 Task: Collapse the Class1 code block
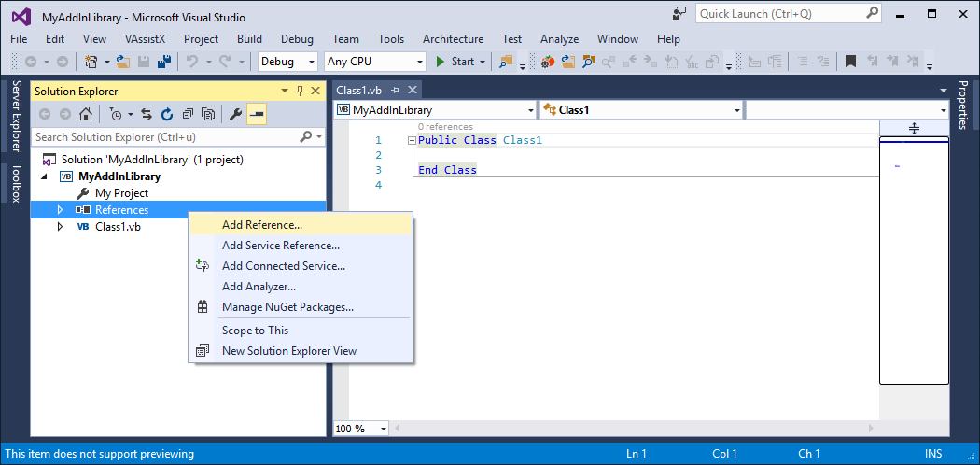point(412,141)
